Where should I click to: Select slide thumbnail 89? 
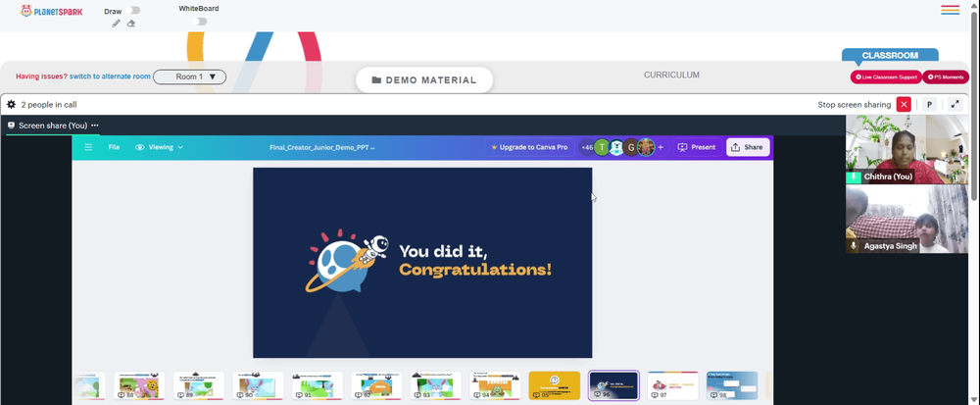point(198,385)
